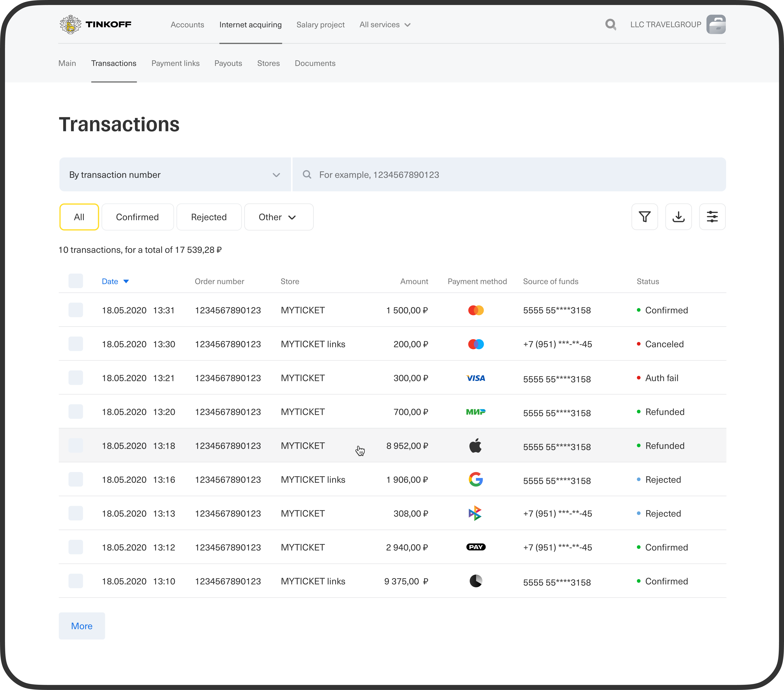The height and width of the screenshot is (690, 784).
Task: Expand the Other status filter dropdown
Action: pyautogui.click(x=279, y=217)
